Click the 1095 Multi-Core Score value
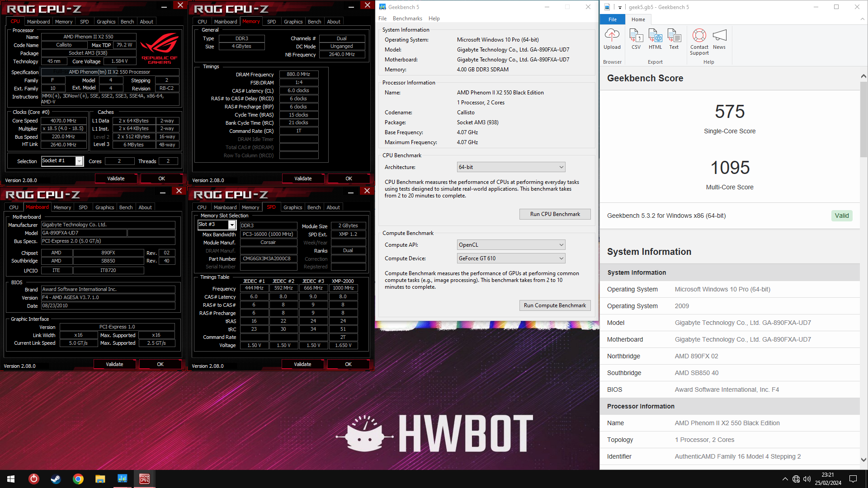This screenshot has height=488, width=868. 730,168
